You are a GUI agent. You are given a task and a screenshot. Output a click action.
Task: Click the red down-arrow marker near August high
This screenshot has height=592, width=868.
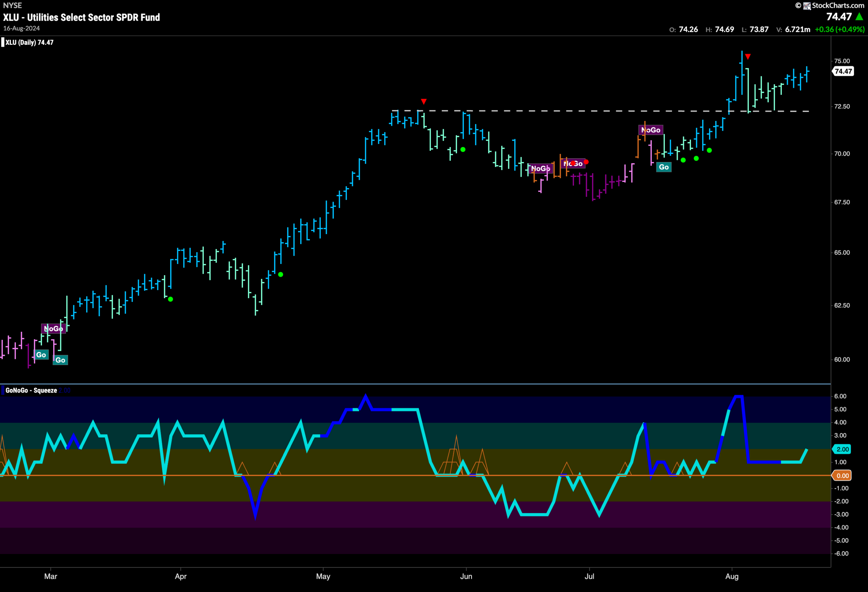[748, 57]
